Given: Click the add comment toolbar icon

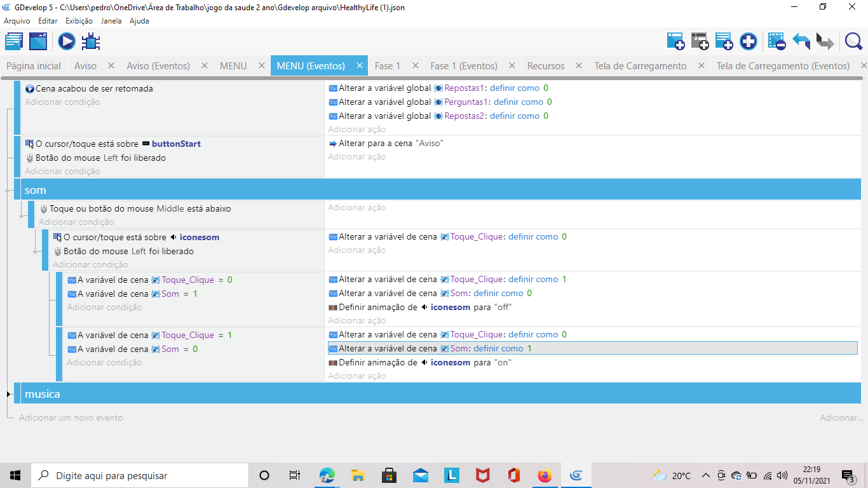Looking at the screenshot, I should point(724,42).
